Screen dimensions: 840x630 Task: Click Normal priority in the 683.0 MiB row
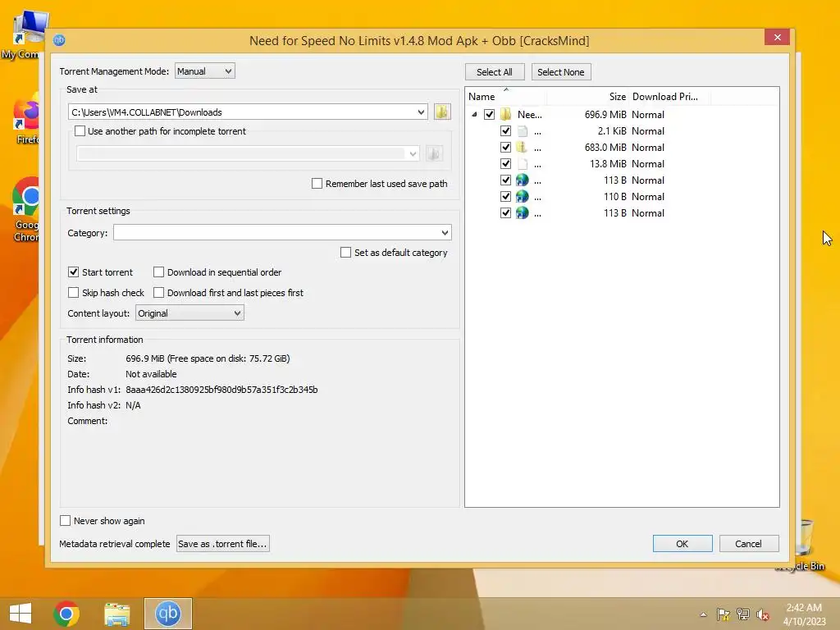click(x=648, y=148)
